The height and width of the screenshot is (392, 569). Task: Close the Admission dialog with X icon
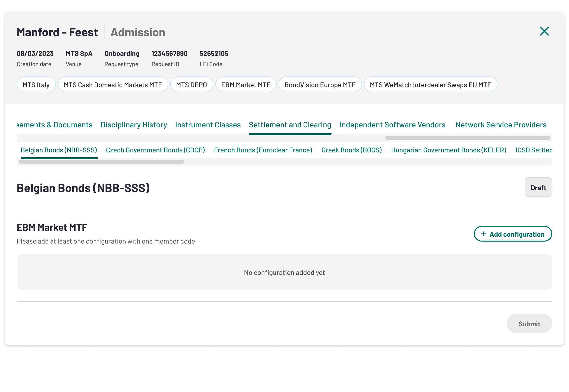[544, 31]
